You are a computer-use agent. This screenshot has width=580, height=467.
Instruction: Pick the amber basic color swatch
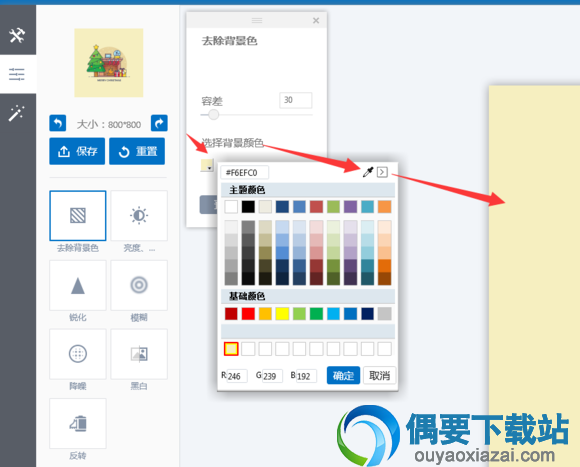(x=265, y=314)
